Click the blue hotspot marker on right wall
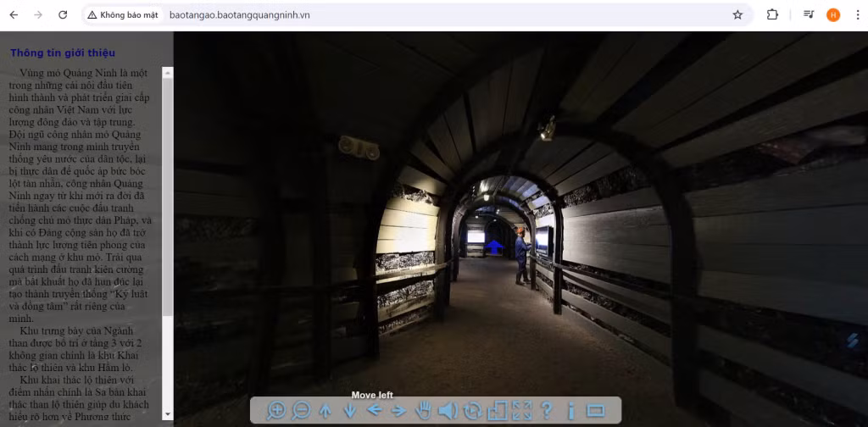The image size is (868, 427). (853, 340)
